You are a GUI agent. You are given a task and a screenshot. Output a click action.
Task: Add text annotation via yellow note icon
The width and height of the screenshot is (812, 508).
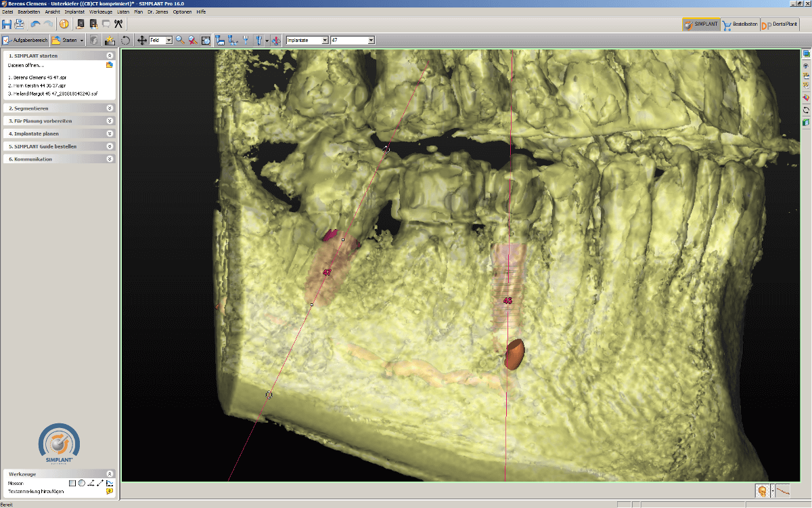110,492
